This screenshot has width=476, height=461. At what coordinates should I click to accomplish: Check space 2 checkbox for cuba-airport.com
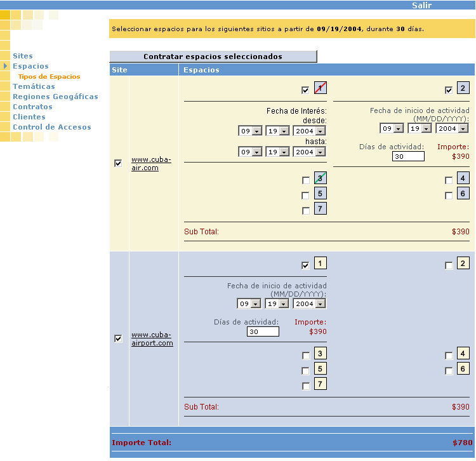point(449,265)
